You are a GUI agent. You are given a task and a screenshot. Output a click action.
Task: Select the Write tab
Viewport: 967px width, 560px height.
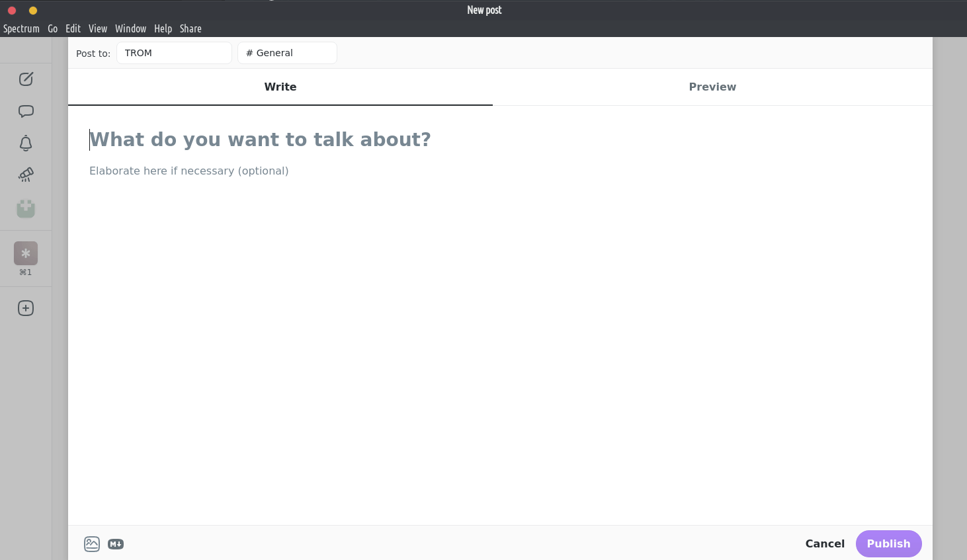pyautogui.click(x=280, y=87)
